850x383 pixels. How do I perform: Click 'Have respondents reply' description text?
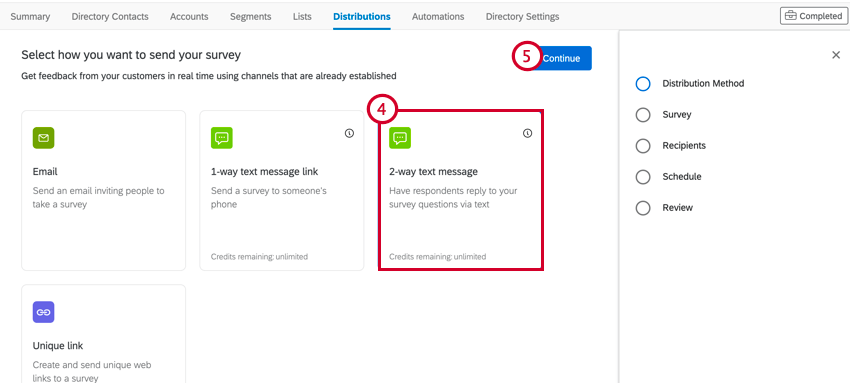pos(453,198)
